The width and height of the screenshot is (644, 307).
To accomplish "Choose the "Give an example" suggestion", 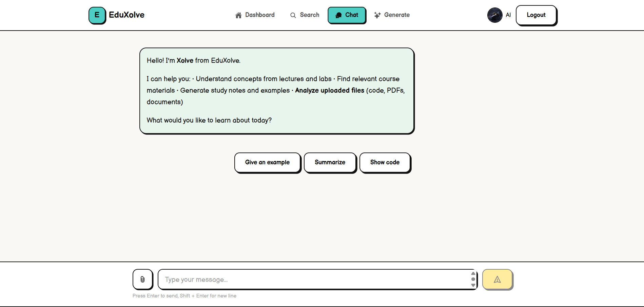I will point(267,162).
